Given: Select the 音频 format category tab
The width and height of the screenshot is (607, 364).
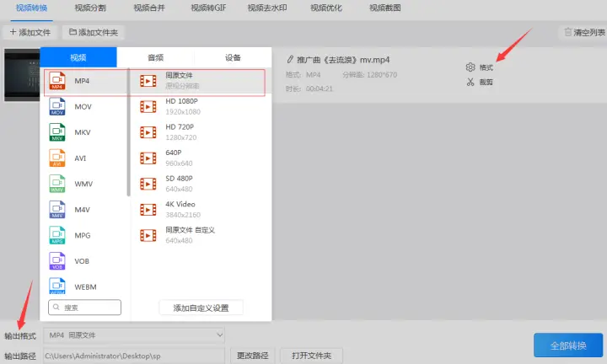Looking at the screenshot, I should (156, 57).
